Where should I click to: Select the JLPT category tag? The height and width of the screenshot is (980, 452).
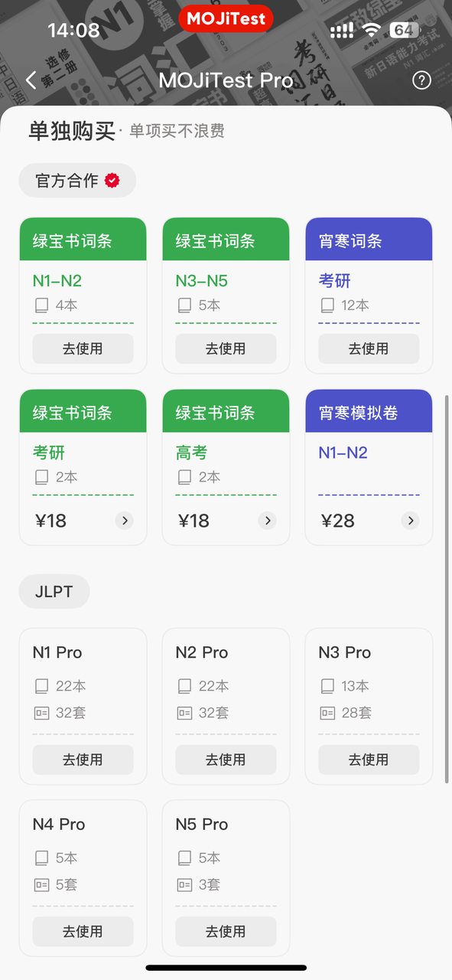tap(54, 592)
